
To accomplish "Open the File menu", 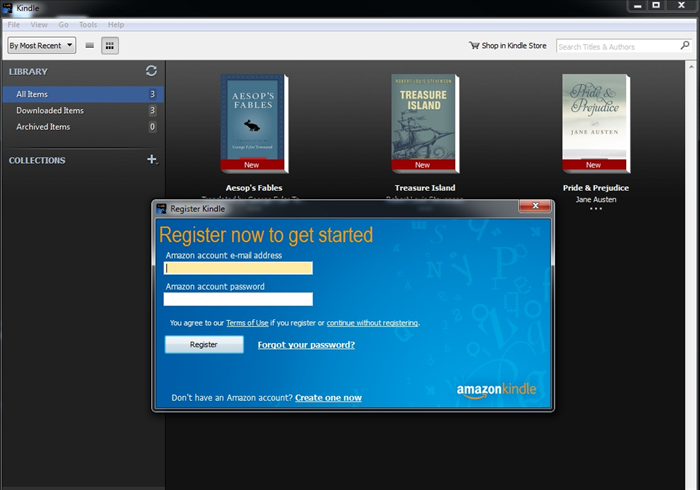I will (13, 25).
